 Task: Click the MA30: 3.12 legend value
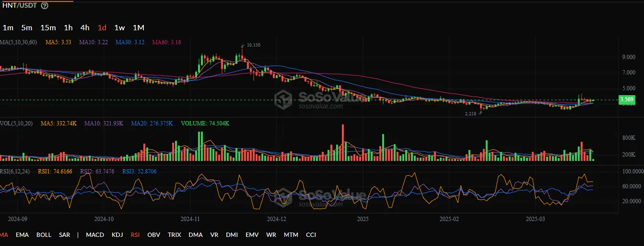(x=130, y=42)
